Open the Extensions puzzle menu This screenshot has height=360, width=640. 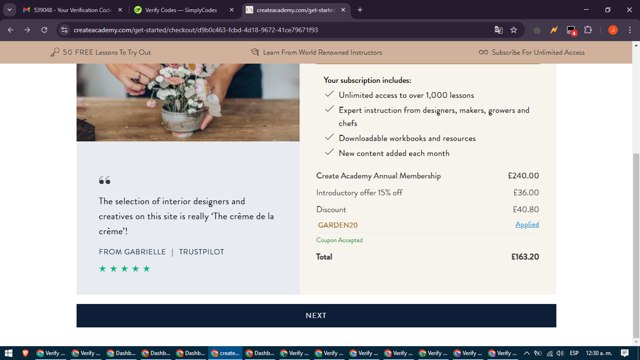point(588,30)
